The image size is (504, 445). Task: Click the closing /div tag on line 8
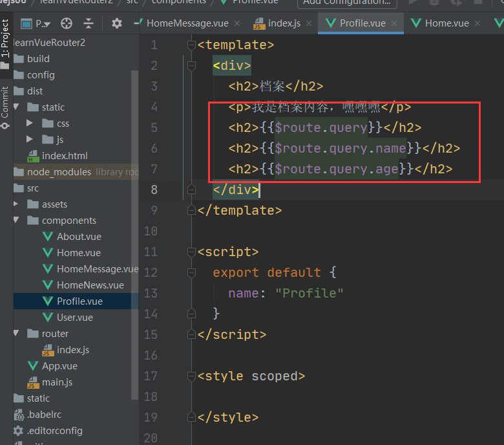pos(236,190)
